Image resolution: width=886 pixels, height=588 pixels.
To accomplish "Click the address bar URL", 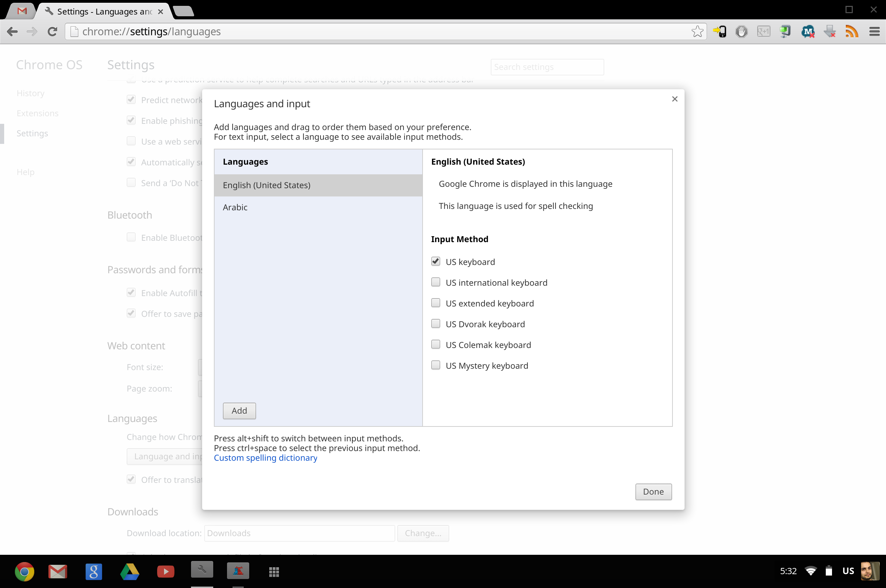I will pyautogui.click(x=152, y=32).
